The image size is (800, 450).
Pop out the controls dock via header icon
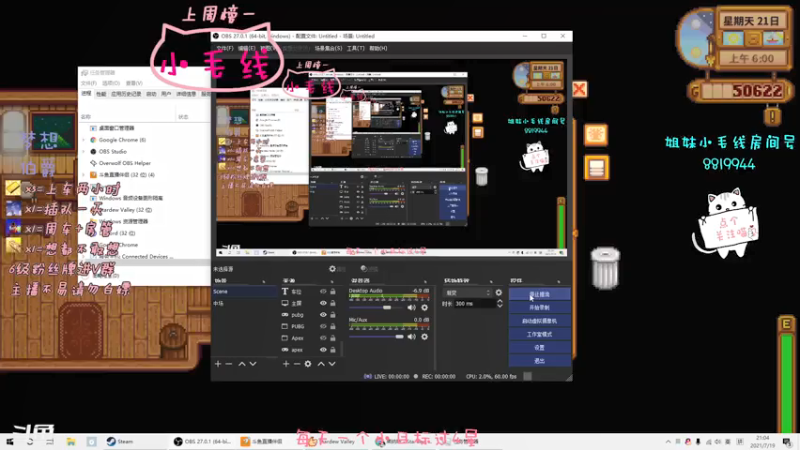(559, 281)
